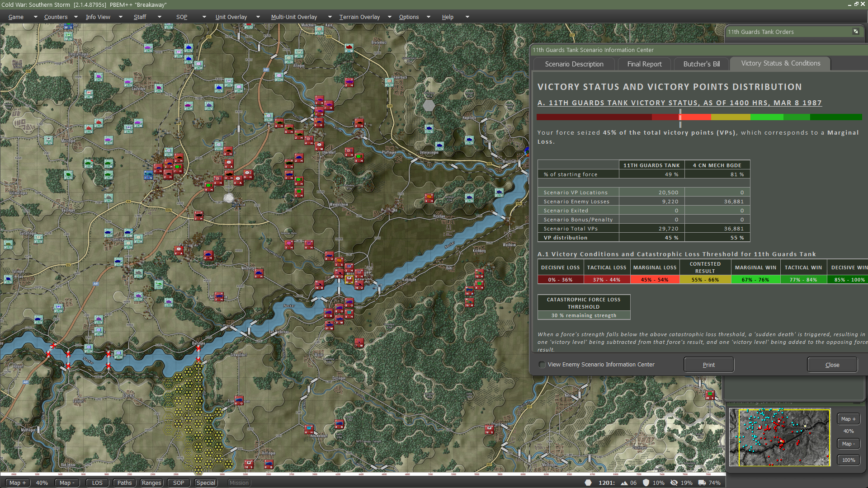The image size is (868, 488).
Task: Click the undock icon on Orders panel
Action: (x=856, y=32)
